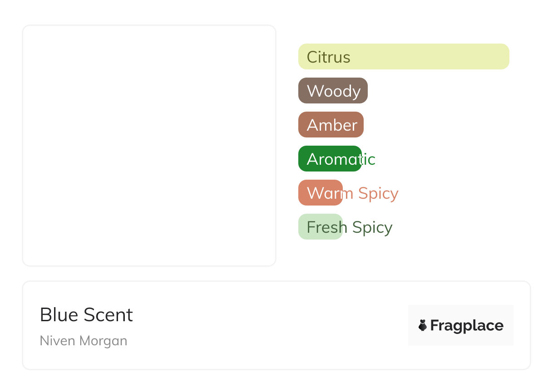Screen dimensions: 553x392
Task: Click the Fragplace perfume bottle icon
Action: click(423, 325)
